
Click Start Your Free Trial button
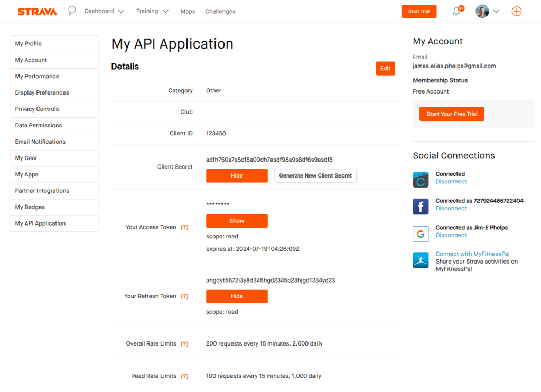pos(452,114)
